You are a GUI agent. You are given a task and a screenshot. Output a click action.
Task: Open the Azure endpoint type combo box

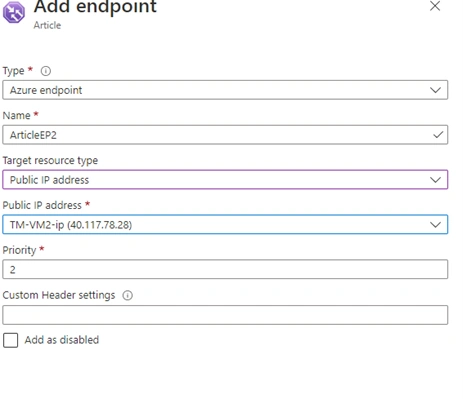click(225, 90)
